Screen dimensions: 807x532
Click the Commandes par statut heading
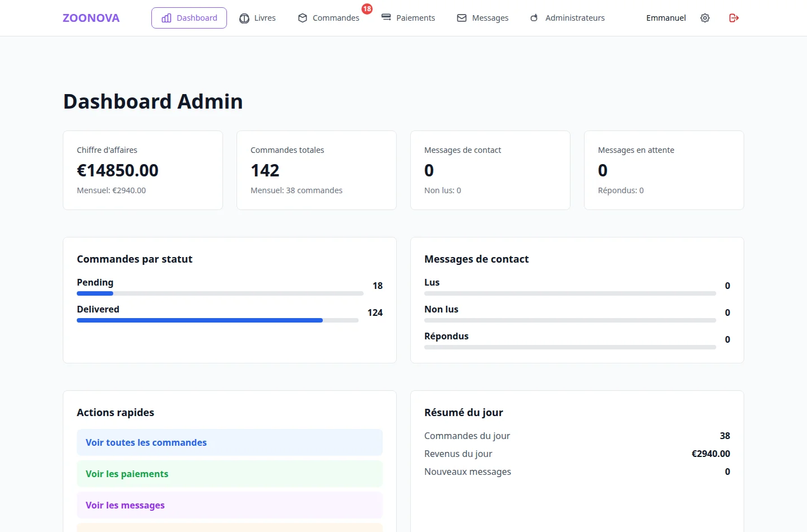coord(134,259)
